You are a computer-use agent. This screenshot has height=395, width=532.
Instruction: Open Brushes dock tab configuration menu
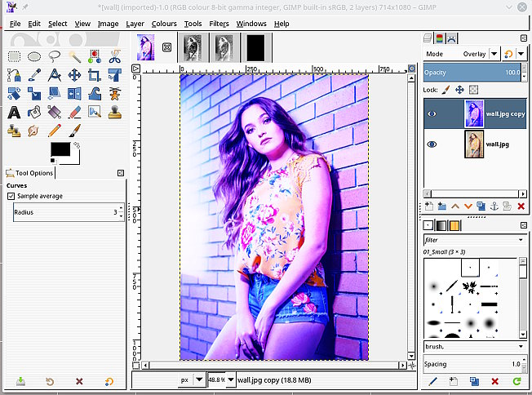(524, 225)
